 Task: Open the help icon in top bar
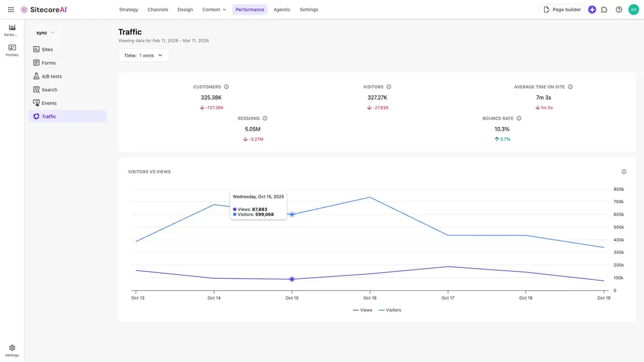click(619, 9)
